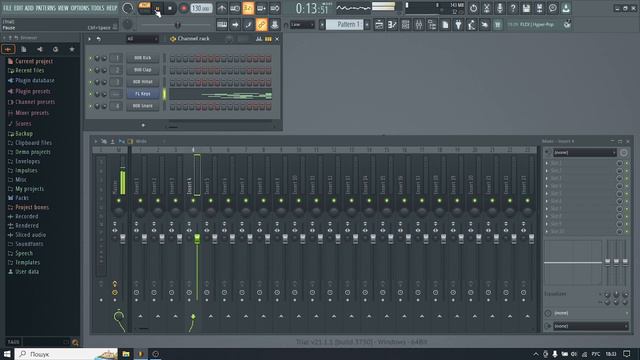
Task: Toggle mute LED on Insert 4 track
Action: (x=193, y=201)
